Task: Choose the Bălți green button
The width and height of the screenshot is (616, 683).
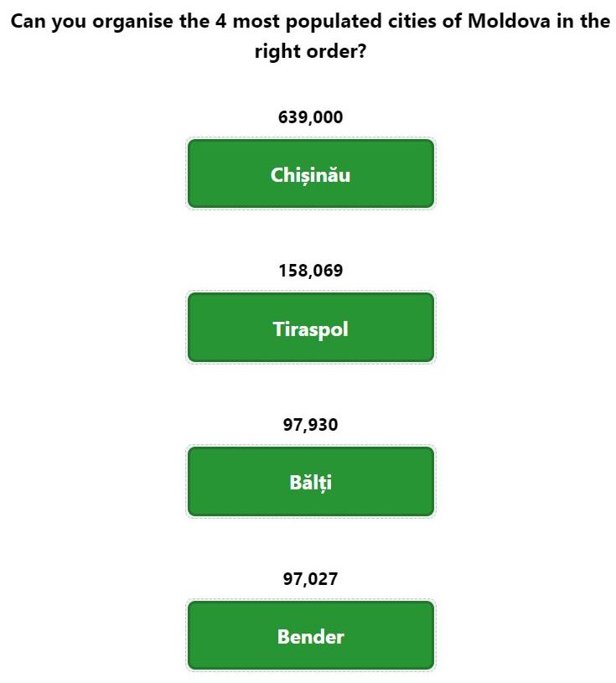Action: (311, 481)
